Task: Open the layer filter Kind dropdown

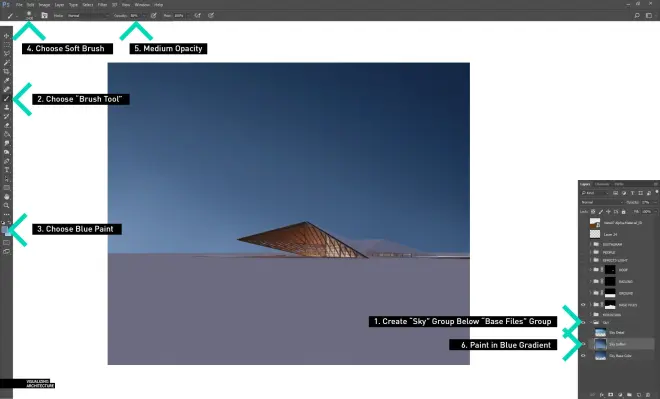Action: pos(595,193)
